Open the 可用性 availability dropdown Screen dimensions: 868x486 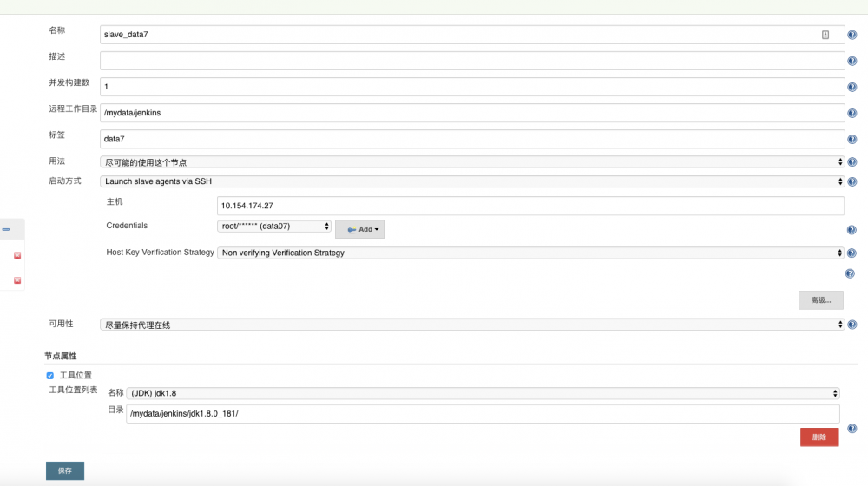[472, 325]
